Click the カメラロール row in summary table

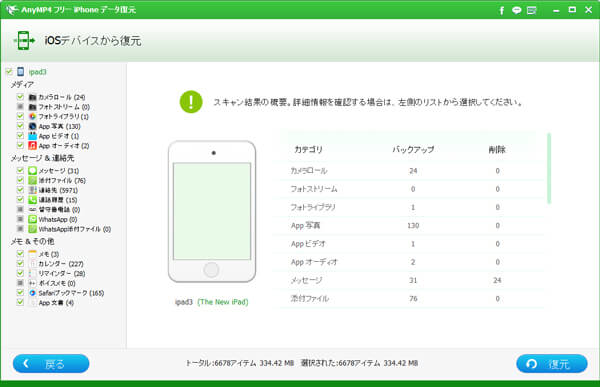point(409,171)
